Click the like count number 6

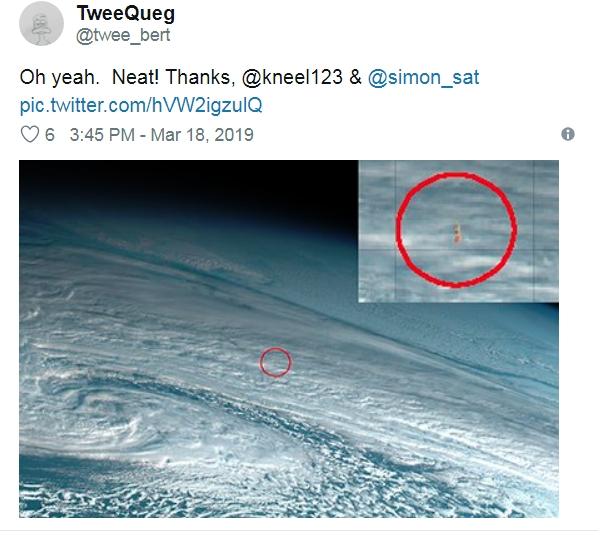pyautogui.click(x=50, y=135)
